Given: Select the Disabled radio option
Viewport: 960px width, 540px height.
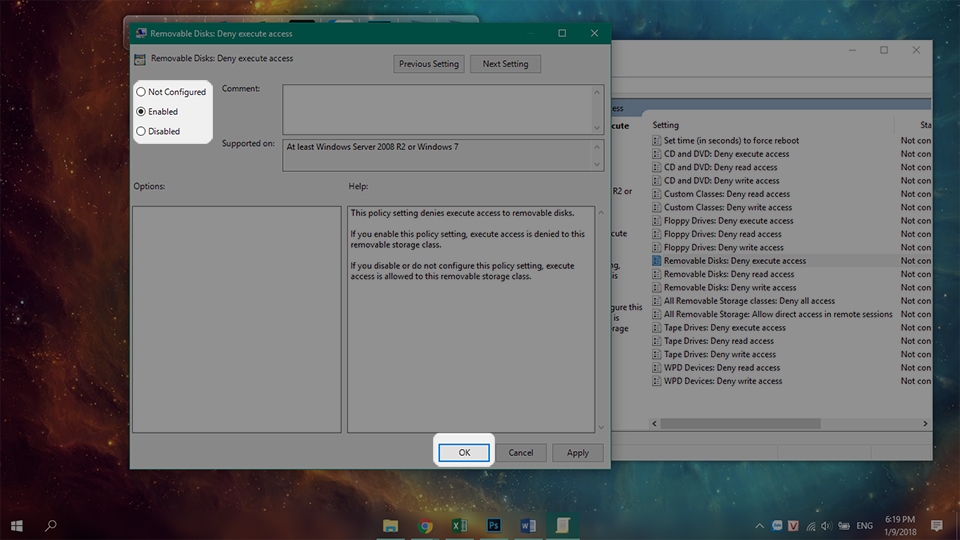Looking at the screenshot, I should 158,131.
